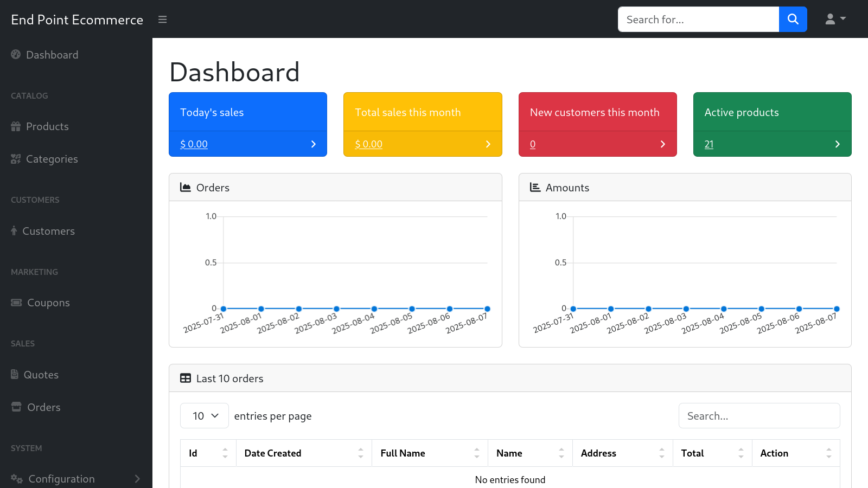Screen dimensions: 868x488
Task: Select the Categories icon
Action: click(16, 159)
